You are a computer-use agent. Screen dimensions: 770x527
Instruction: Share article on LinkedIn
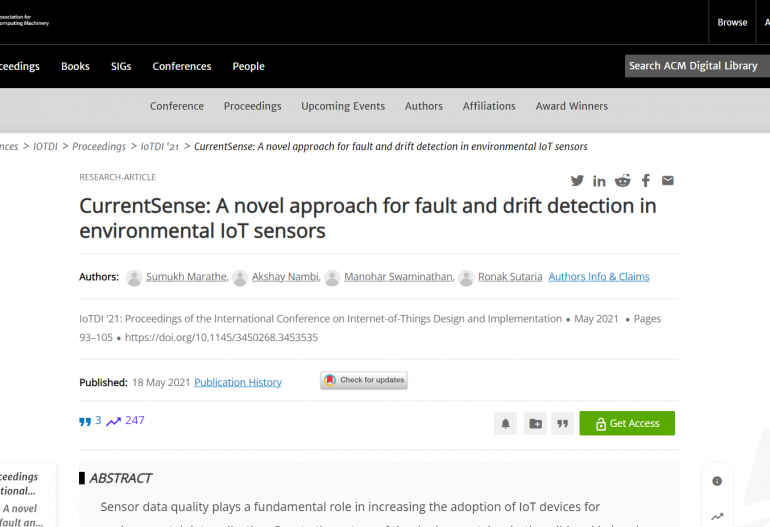coord(599,180)
